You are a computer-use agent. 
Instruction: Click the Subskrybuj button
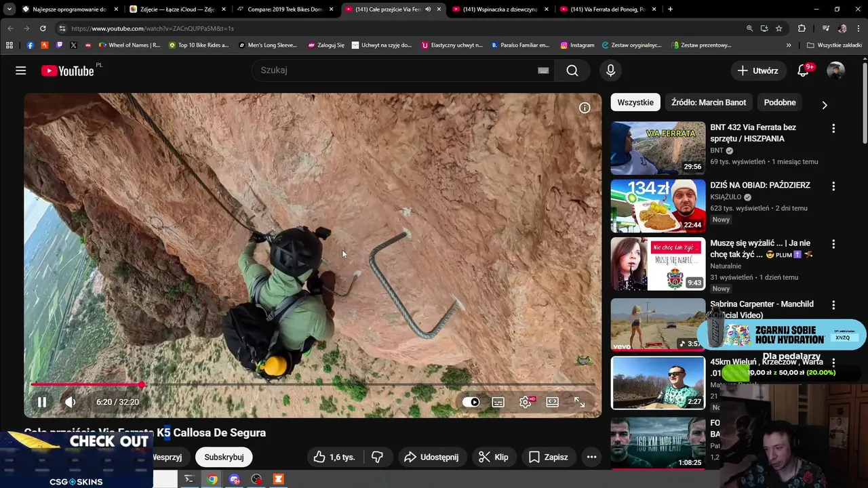pyautogui.click(x=224, y=457)
